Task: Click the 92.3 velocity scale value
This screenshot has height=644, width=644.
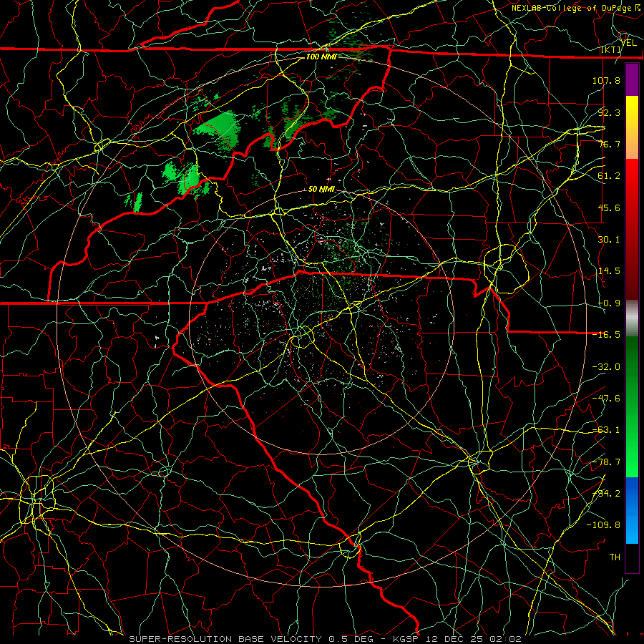Action: tap(609, 112)
